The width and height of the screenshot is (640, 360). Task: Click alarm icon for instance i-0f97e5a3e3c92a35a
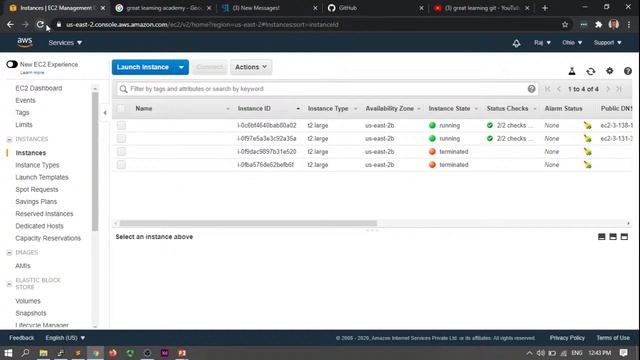coord(587,138)
